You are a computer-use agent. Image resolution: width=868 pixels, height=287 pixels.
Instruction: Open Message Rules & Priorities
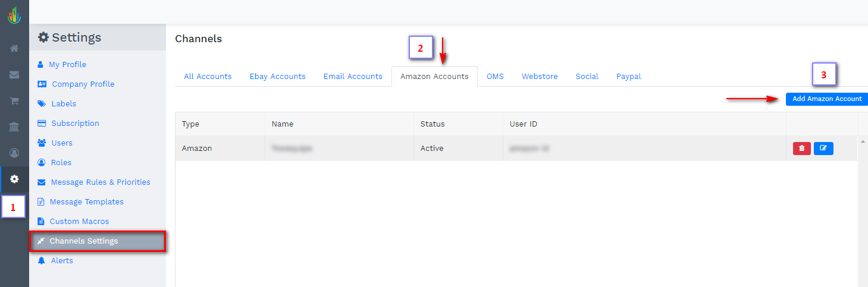pos(100,182)
